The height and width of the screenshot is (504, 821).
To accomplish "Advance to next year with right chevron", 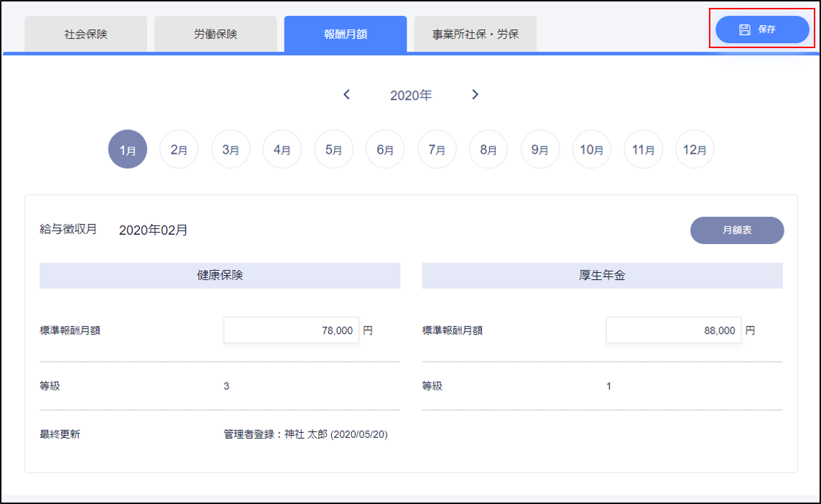I will click(x=475, y=95).
